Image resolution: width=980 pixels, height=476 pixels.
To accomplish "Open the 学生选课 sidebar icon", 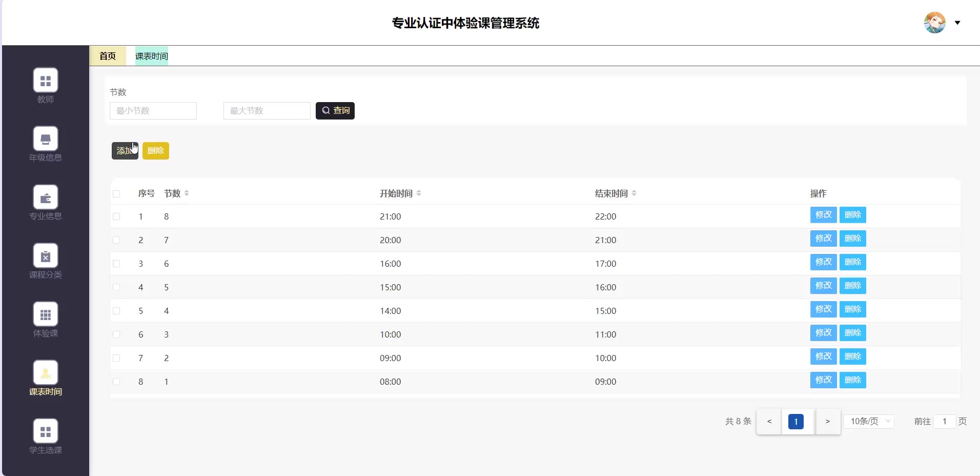I will pyautogui.click(x=46, y=431).
